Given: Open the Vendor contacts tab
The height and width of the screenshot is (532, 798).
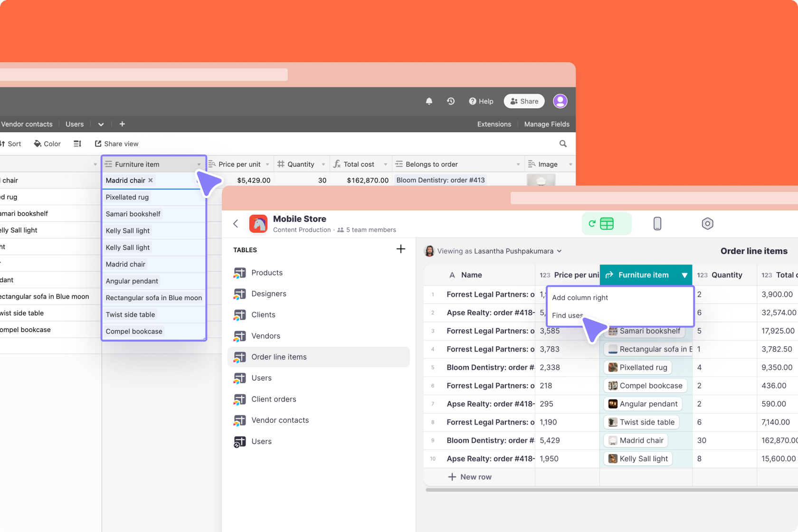Looking at the screenshot, I should coord(27,124).
